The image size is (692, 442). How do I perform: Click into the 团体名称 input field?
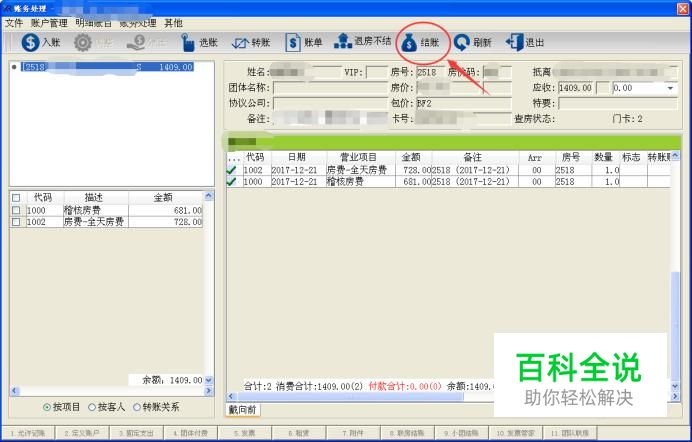tap(330, 88)
